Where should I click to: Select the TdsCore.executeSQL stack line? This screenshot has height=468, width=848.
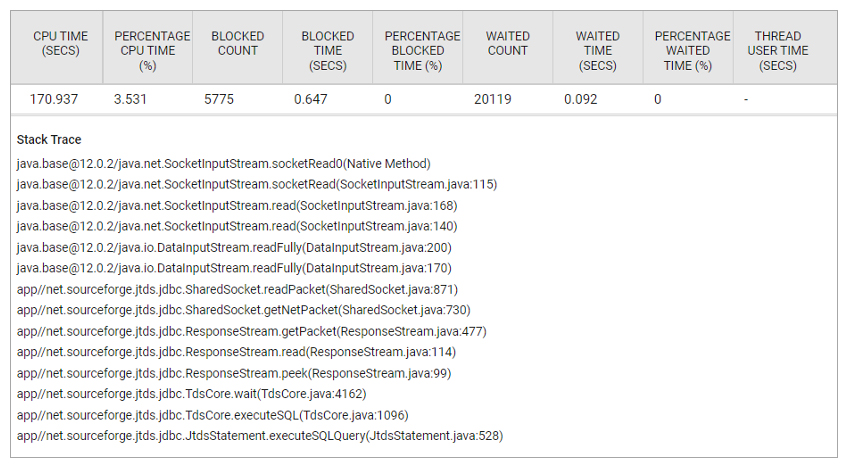pyautogui.click(x=213, y=416)
